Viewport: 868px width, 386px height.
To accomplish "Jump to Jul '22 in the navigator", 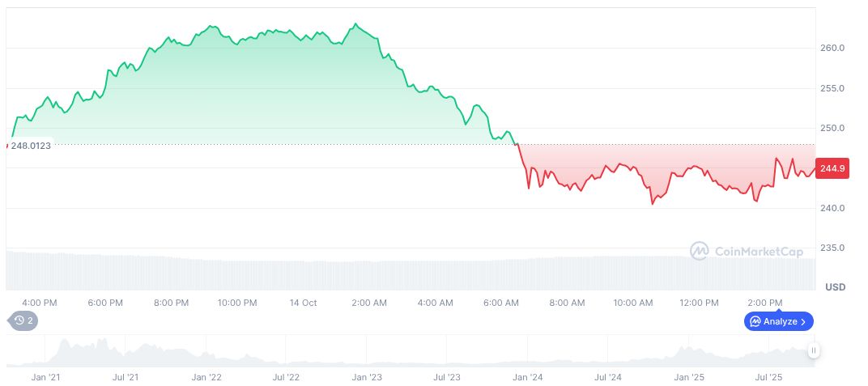I will 286,377.
